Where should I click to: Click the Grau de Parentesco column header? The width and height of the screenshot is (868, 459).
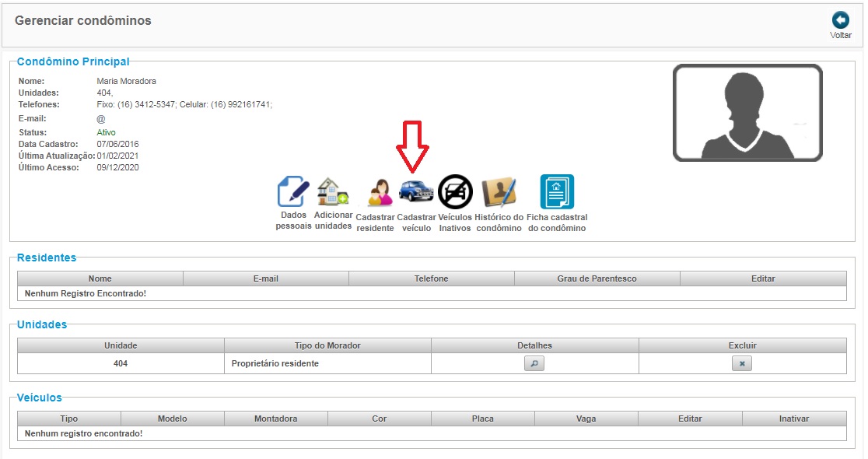pyautogui.click(x=597, y=279)
